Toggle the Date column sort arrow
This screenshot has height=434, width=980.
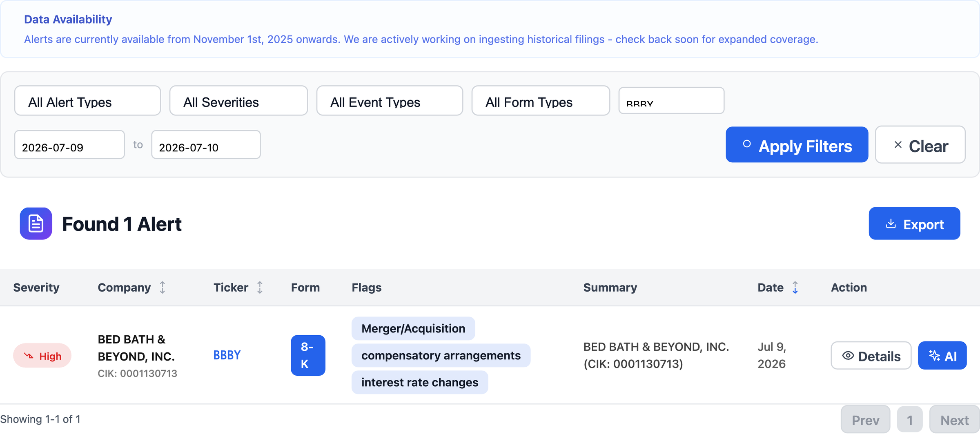tap(795, 288)
